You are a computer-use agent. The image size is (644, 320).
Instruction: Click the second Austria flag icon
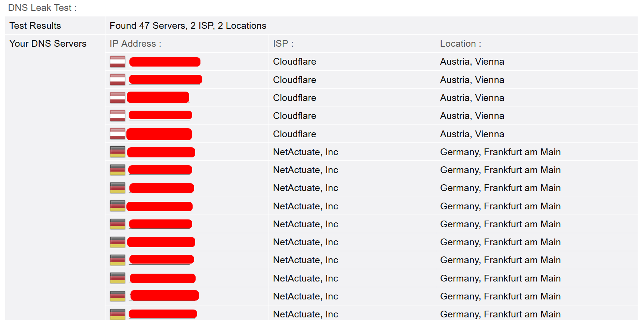pyautogui.click(x=118, y=80)
